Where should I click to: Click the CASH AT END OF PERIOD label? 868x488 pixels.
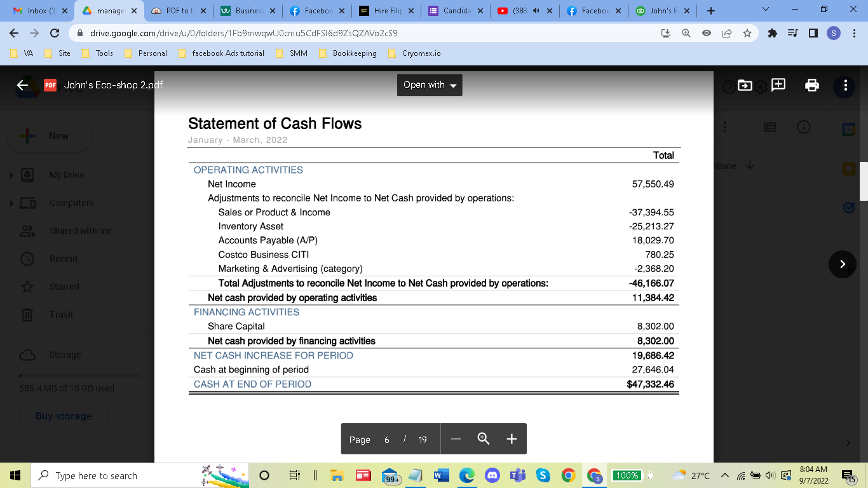click(252, 384)
